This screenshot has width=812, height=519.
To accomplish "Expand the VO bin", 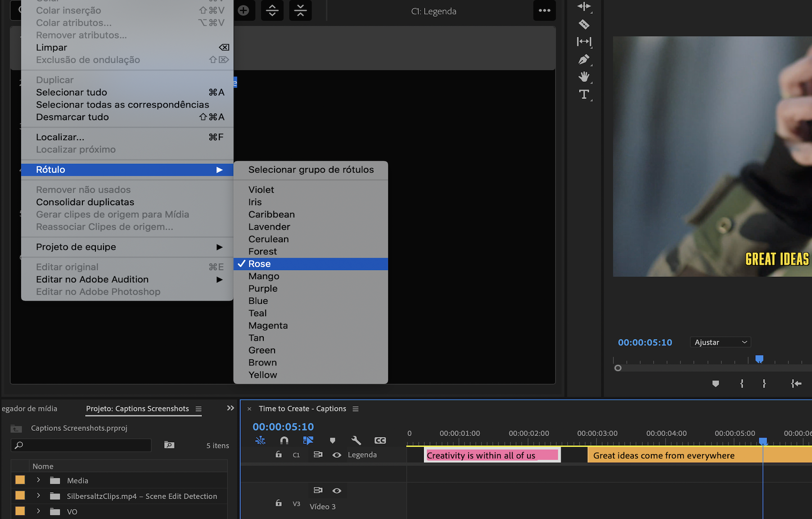I will click(x=39, y=511).
